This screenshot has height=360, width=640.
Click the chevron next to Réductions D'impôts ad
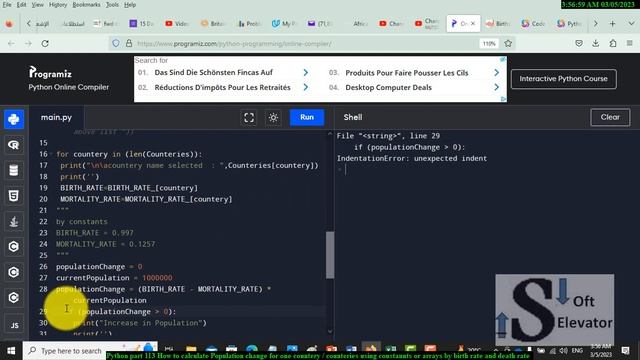306,87
